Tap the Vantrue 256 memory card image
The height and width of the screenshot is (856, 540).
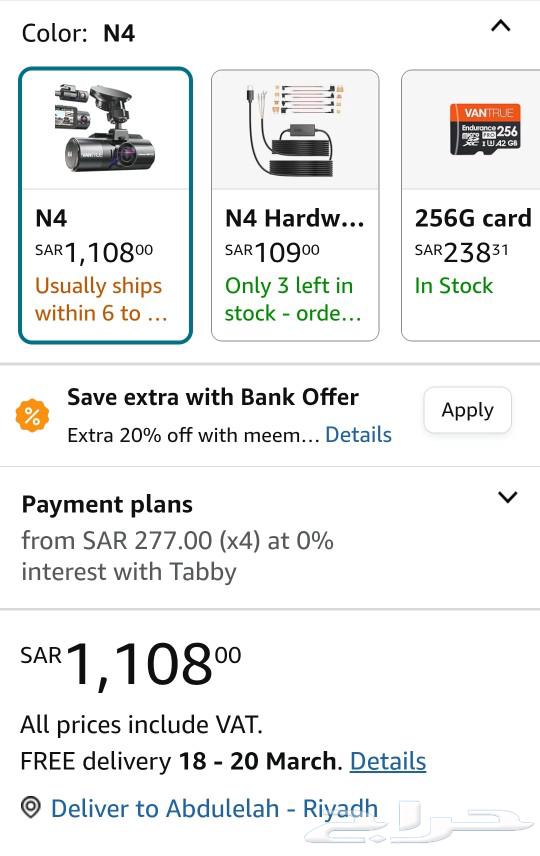tap(485, 129)
